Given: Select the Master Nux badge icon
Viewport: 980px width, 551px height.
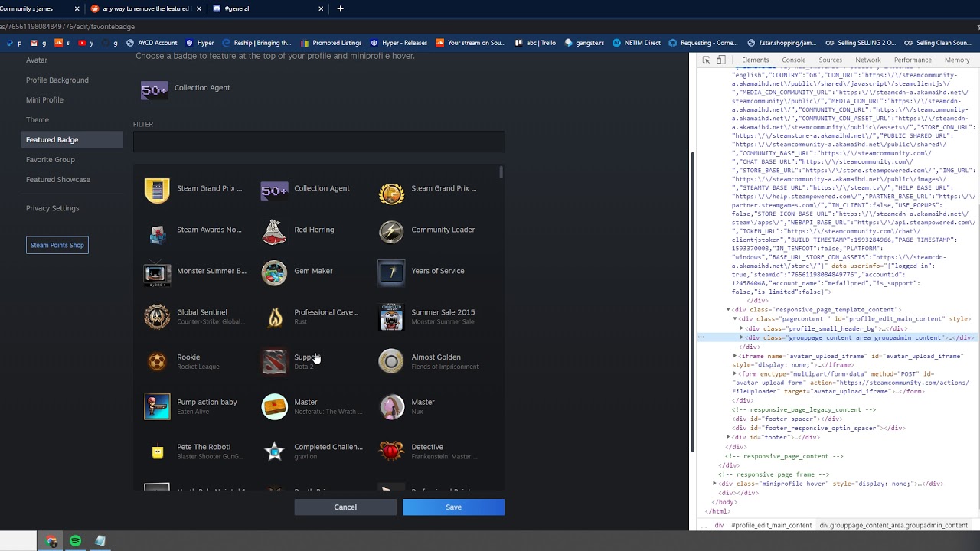Looking at the screenshot, I should [x=391, y=406].
